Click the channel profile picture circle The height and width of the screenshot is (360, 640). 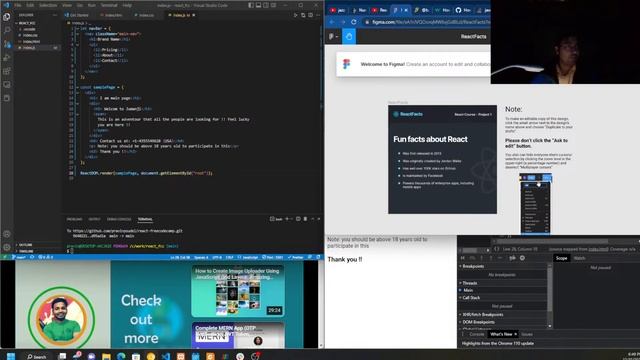click(61, 319)
